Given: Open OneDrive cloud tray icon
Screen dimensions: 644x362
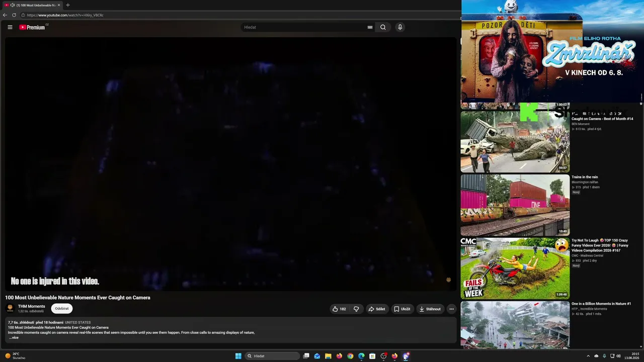Looking at the screenshot, I should (x=596, y=356).
